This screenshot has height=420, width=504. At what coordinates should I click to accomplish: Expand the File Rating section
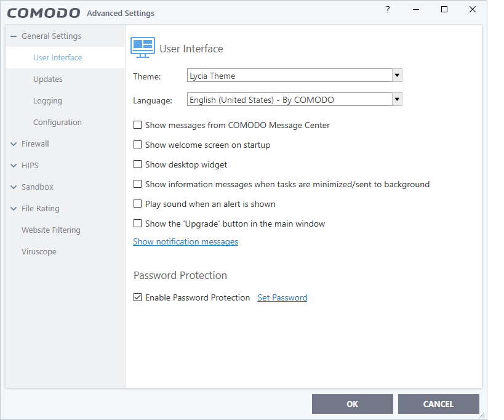pyautogui.click(x=14, y=209)
